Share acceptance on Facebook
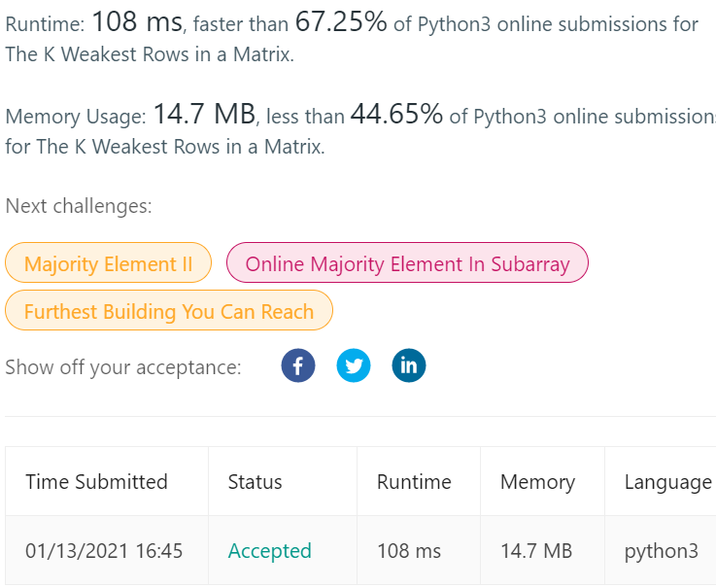Screen dimensions: 716x588 coord(298,366)
